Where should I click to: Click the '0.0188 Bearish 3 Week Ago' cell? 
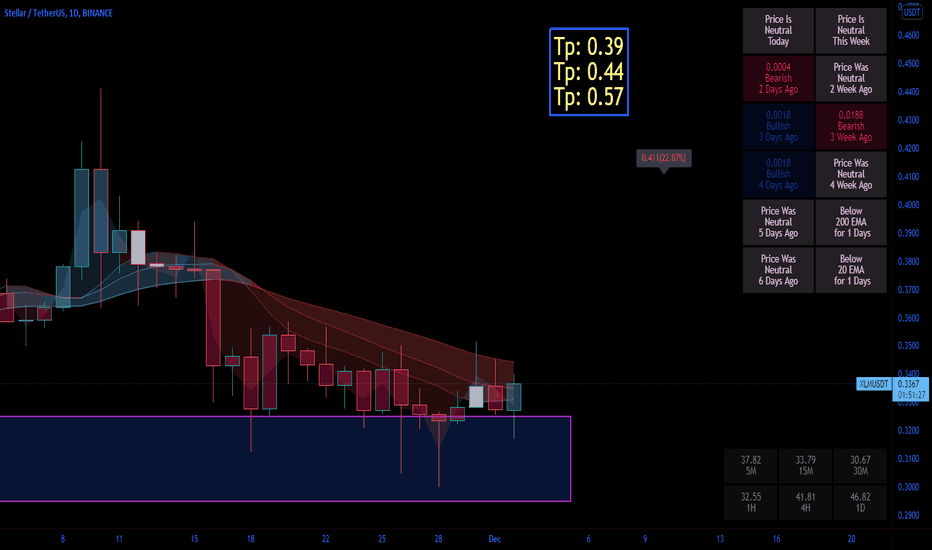click(851, 126)
